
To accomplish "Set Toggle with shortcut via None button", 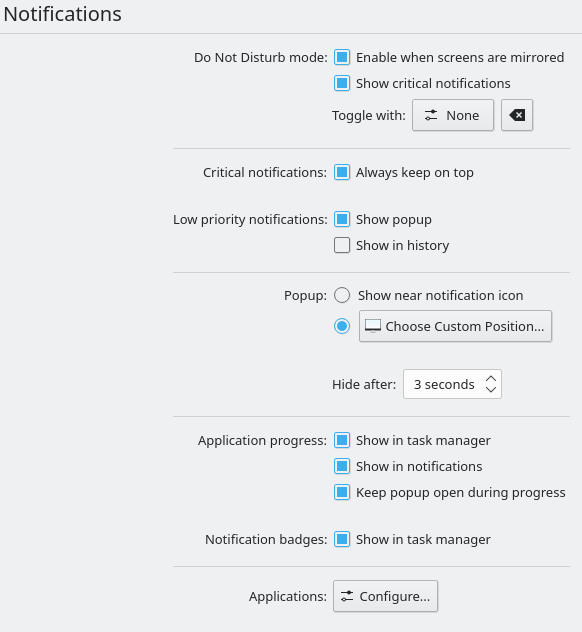I will (453, 115).
